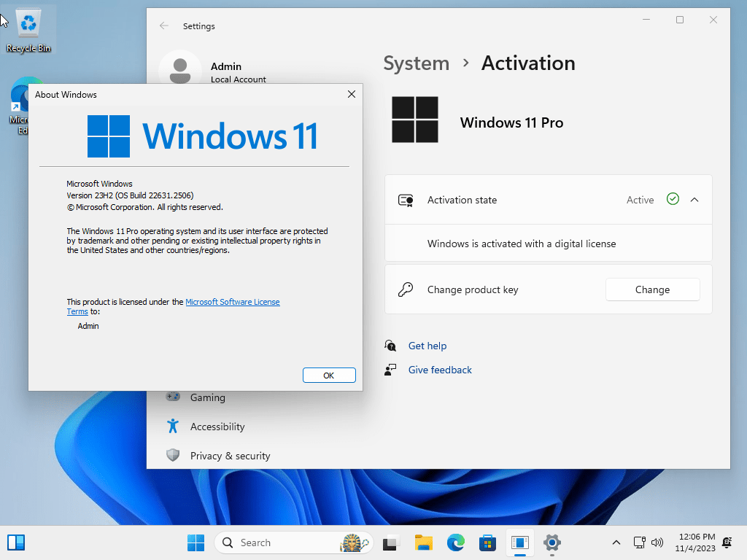
Task: Click the volume icon in the system tray
Action: [657, 542]
